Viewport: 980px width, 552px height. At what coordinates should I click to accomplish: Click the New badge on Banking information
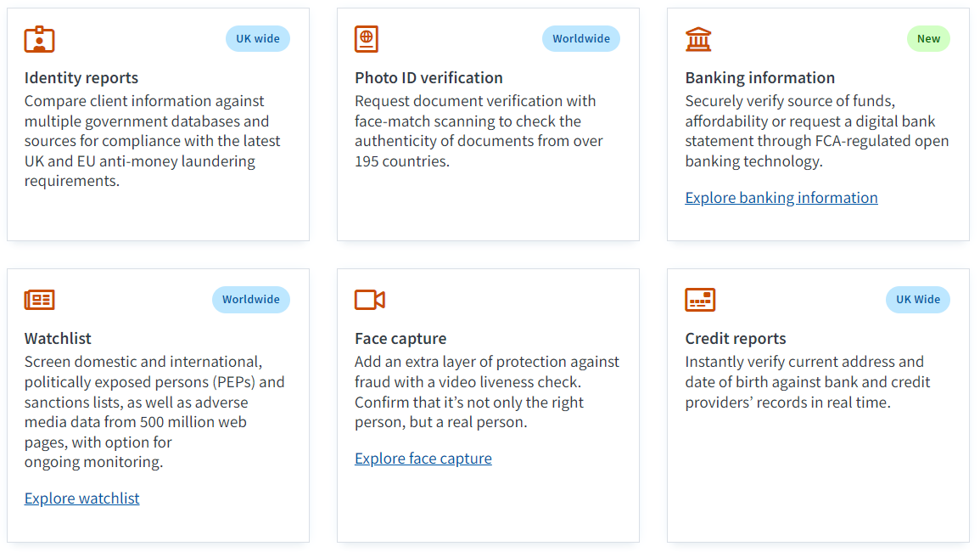point(928,38)
